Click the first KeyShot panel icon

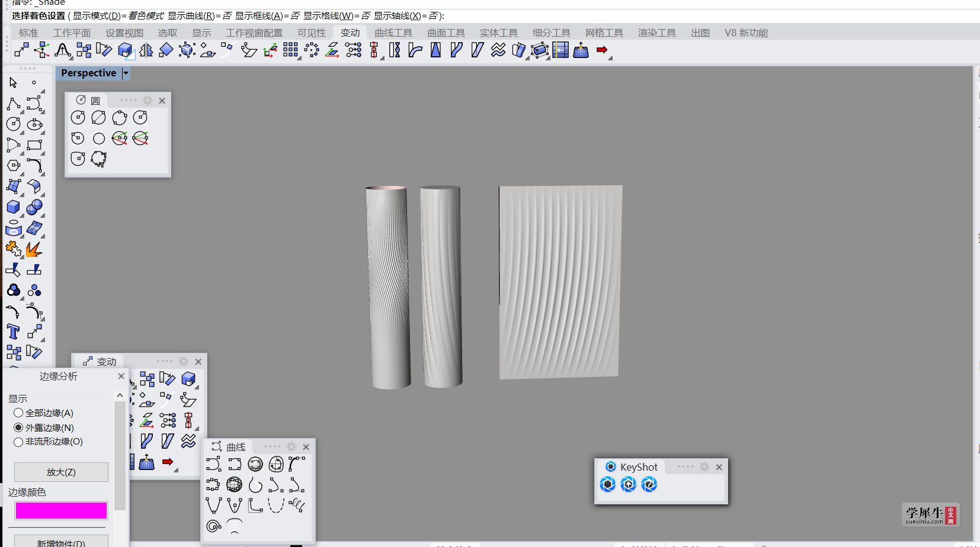(x=608, y=484)
